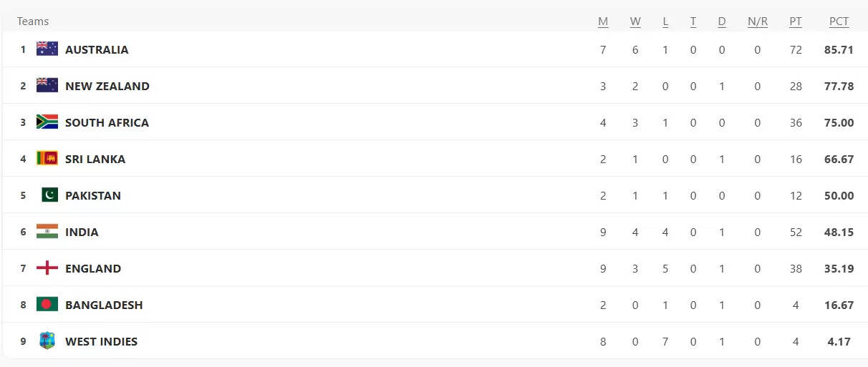The height and width of the screenshot is (367, 868).
Task: Click the L losses column header
Action: point(665,21)
